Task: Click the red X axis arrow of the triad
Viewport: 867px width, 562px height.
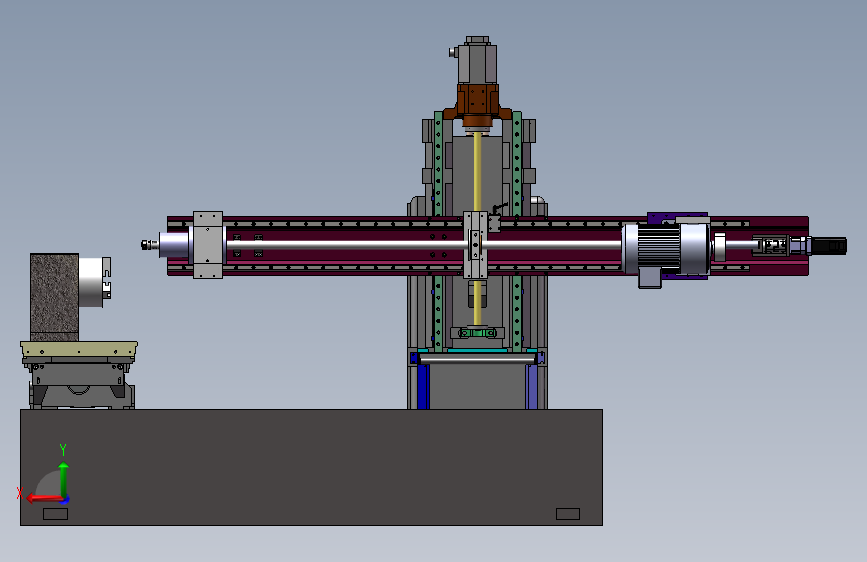Action: [43, 499]
